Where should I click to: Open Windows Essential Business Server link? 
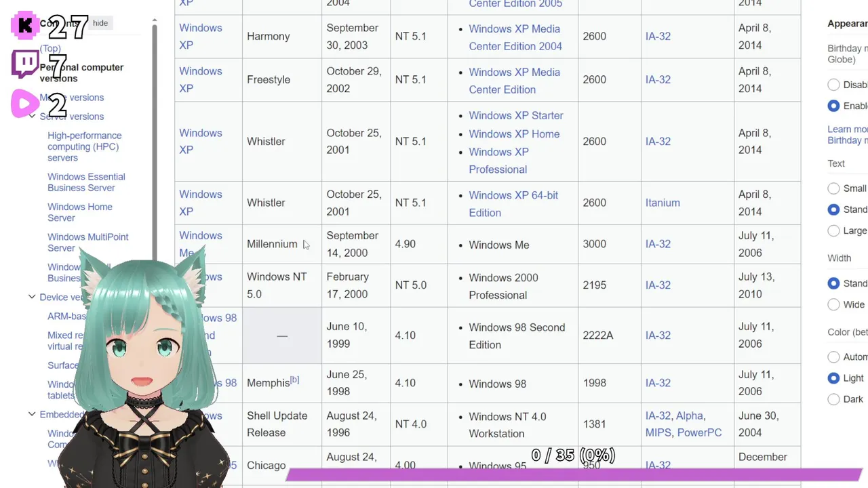click(x=86, y=182)
